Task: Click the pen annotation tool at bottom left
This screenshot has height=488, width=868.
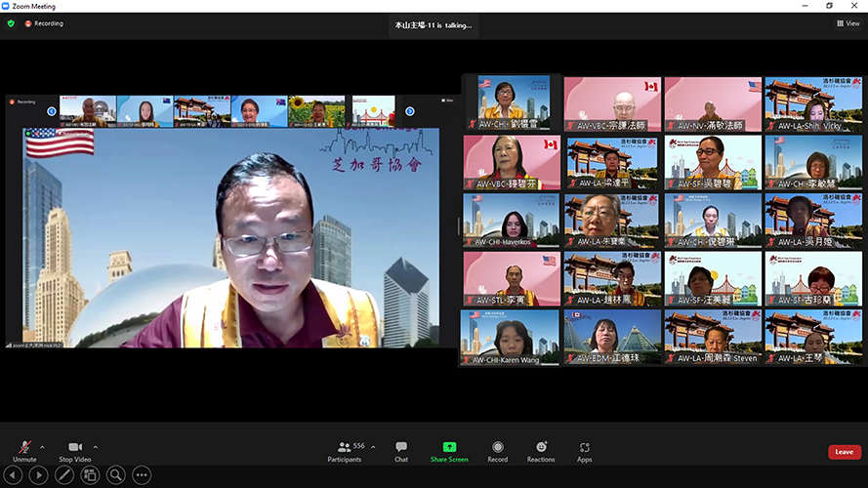Action: pos(63,475)
